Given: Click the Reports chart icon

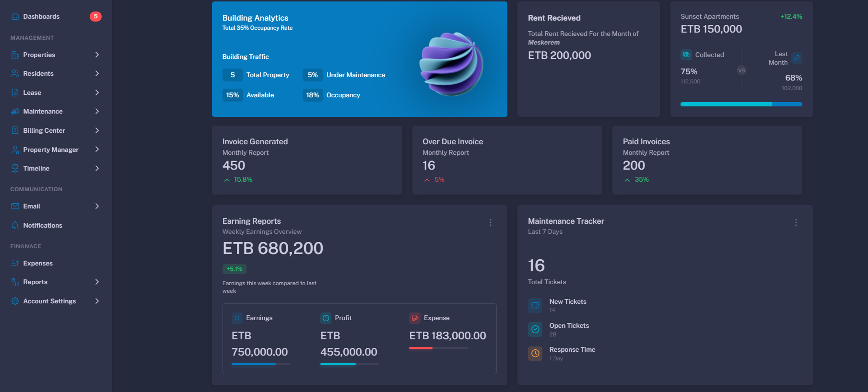Looking at the screenshot, I should click(x=15, y=282).
